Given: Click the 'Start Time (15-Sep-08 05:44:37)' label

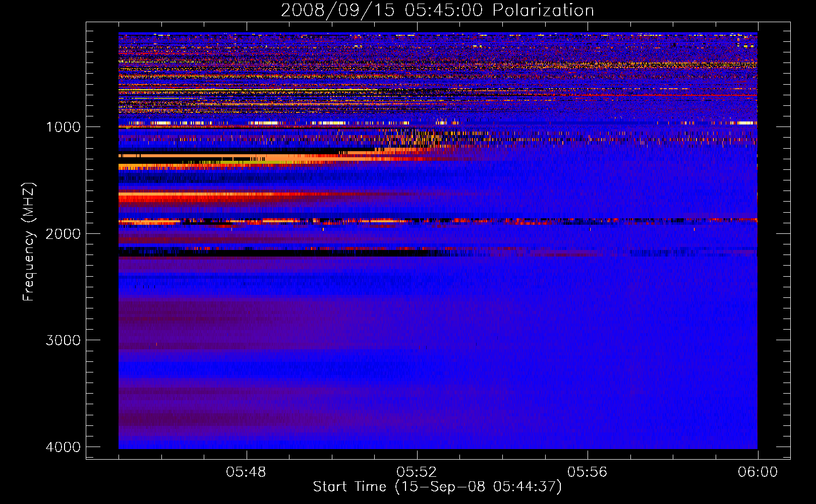Looking at the screenshot, I should click(x=437, y=487).
